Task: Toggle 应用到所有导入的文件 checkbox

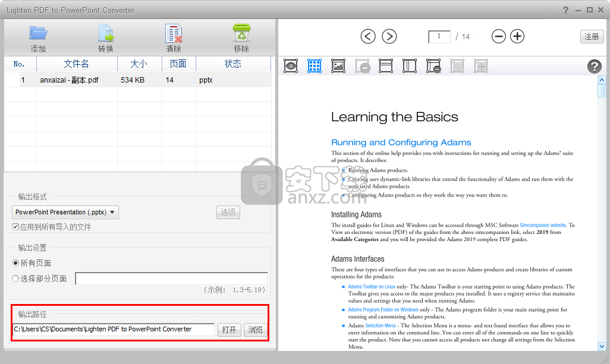Action: [x=15, y=227]
